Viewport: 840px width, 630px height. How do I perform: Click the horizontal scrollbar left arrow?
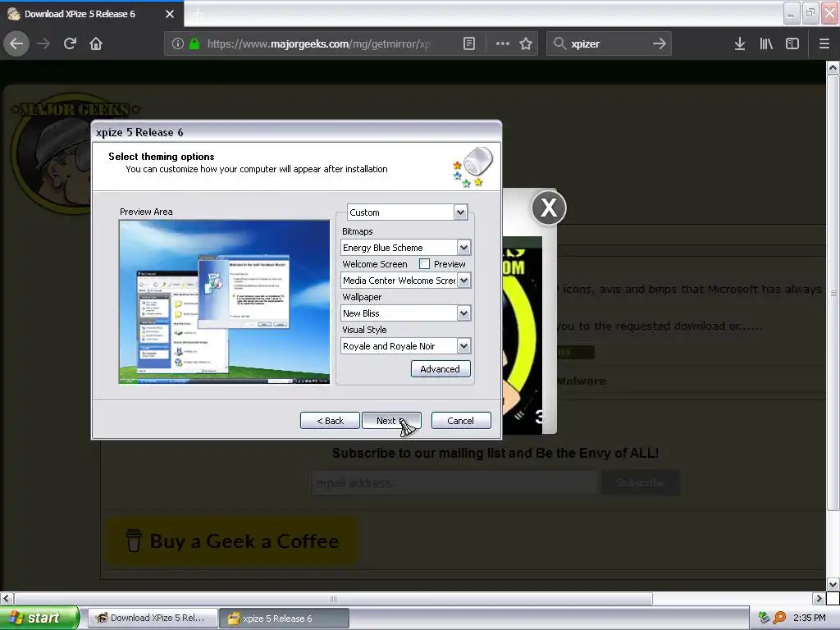pyautogui.click(x=7, y=598)
